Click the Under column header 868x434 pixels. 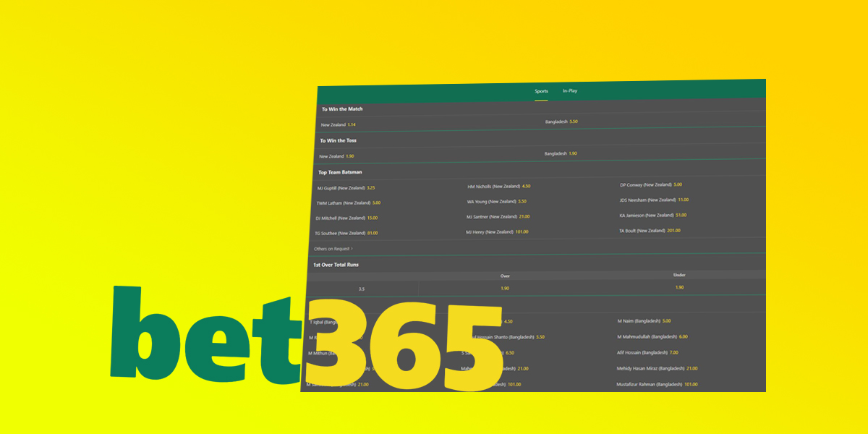679,275
